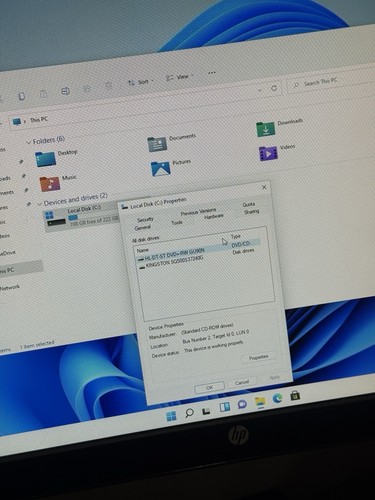Image resolution: width=375 pixels, height=500 pixels.
Task: Collapse the Devices and drives (2) group
Action: pos(40,203)
